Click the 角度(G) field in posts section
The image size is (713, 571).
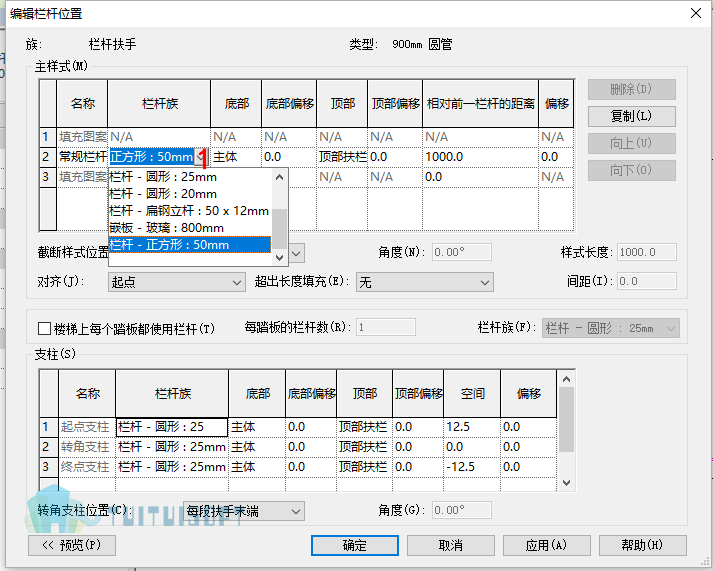(462, 510)
